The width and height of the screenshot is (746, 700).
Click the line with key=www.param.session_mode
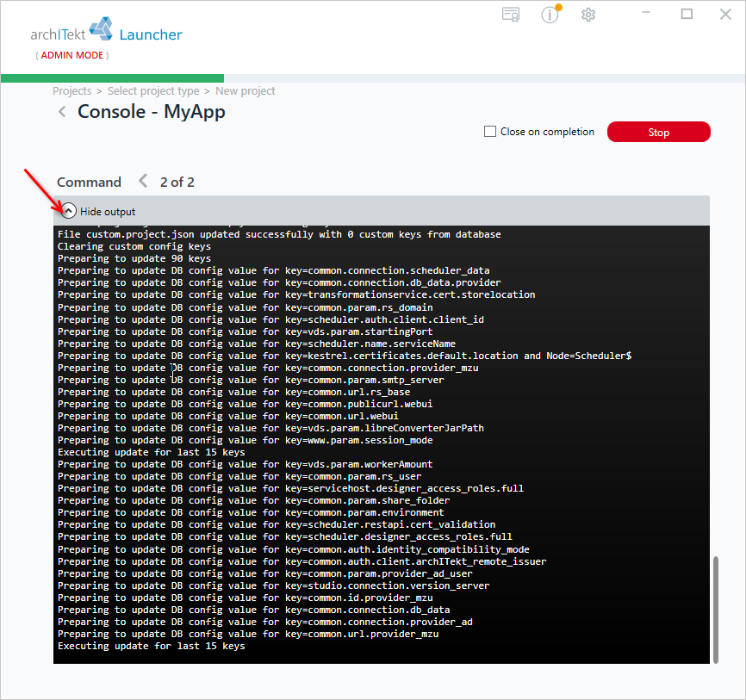[x=245, y=440]
